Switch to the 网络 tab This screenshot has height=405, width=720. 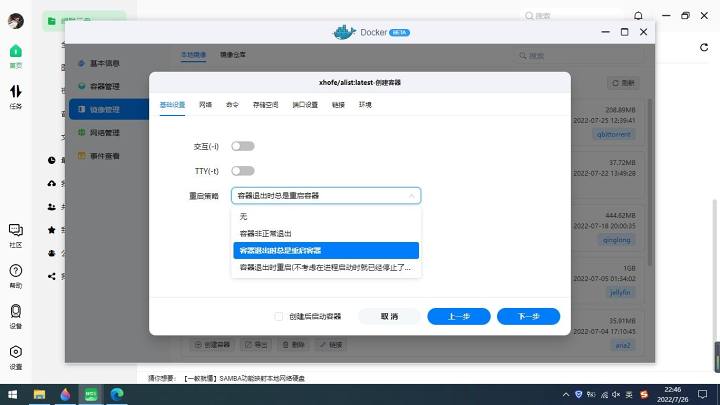coord(205,105)
